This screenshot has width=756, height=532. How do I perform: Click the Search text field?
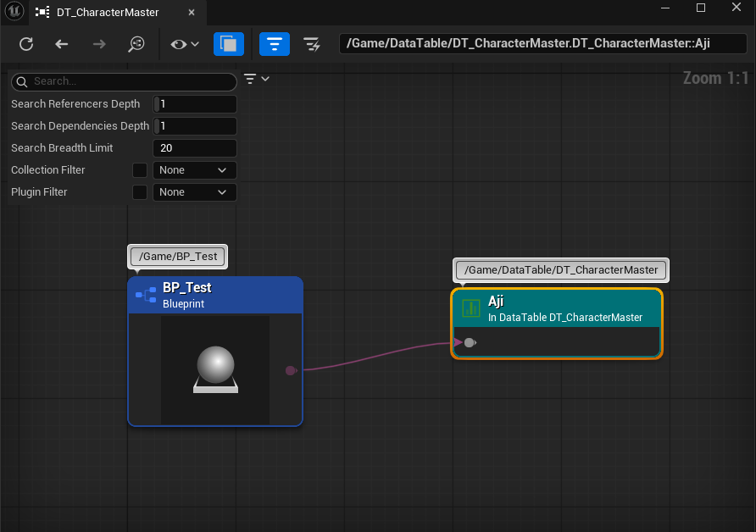click(131, 82)
